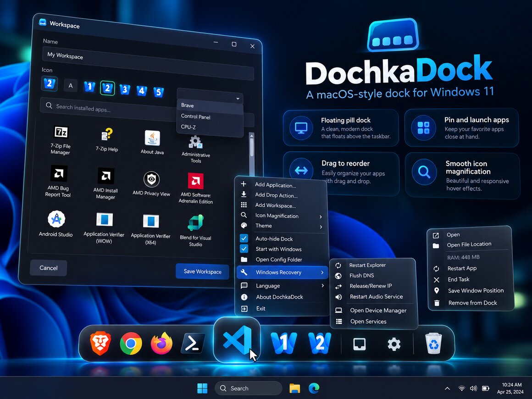Click Open File Location menu item
532x399 pixels.
[470, 244]
